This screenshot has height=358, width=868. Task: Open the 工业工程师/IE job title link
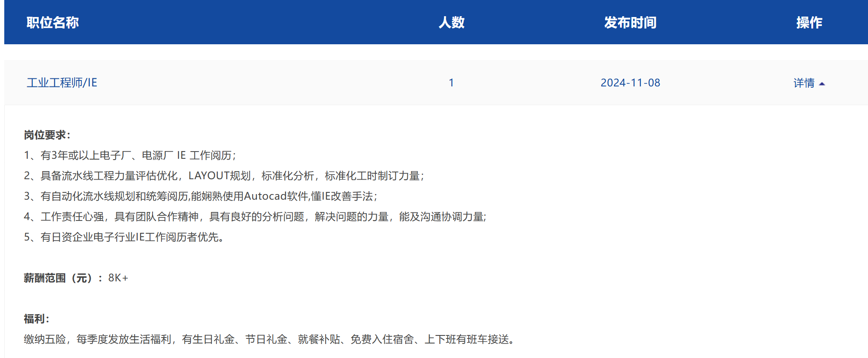62,83
